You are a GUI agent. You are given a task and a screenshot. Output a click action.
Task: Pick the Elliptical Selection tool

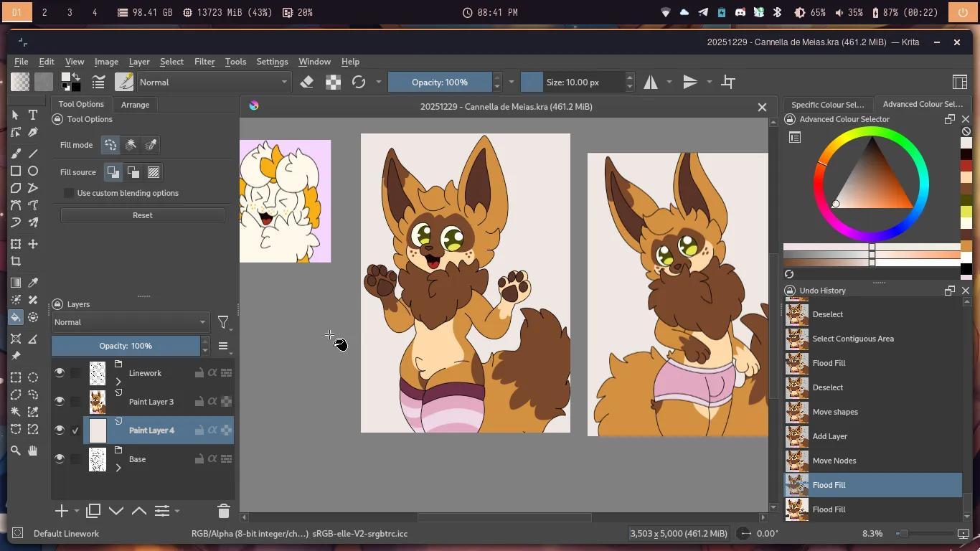tap(33, 377)
